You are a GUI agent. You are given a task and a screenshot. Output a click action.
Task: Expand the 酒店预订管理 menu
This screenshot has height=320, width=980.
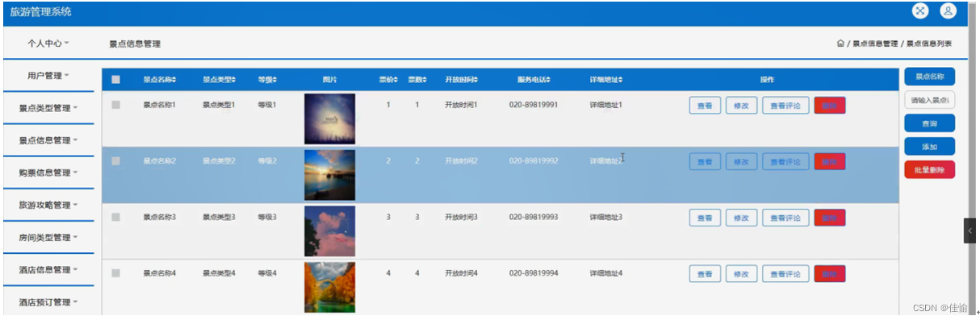pos(48,302)
